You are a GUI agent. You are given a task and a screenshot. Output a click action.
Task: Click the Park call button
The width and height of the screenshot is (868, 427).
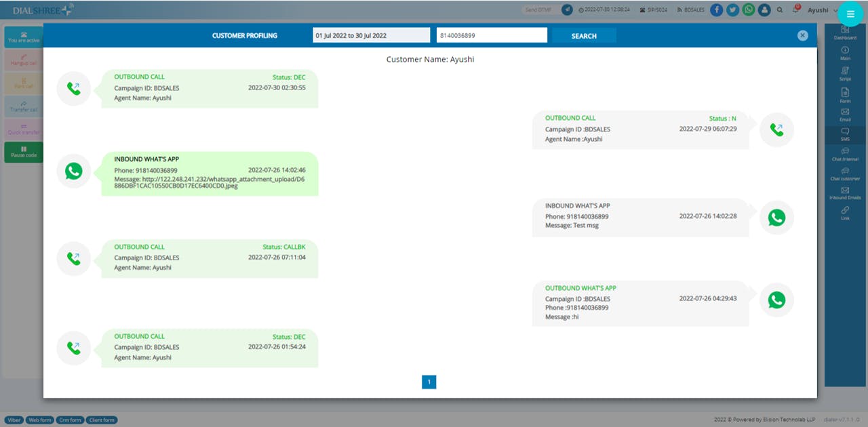pos(24,83)
